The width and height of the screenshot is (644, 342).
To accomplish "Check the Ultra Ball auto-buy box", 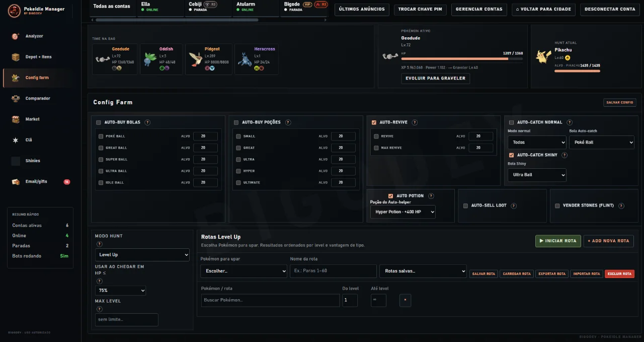I will click(101, 171).
